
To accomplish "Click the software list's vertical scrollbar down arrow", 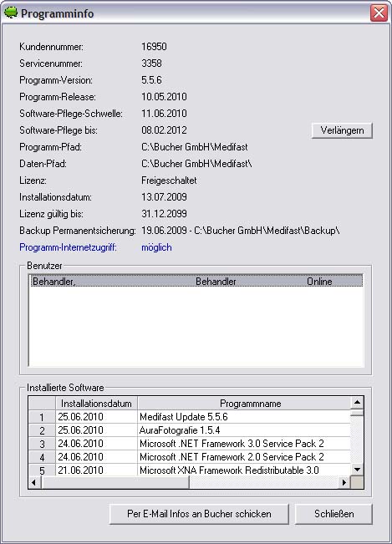I will click(357, 470).
